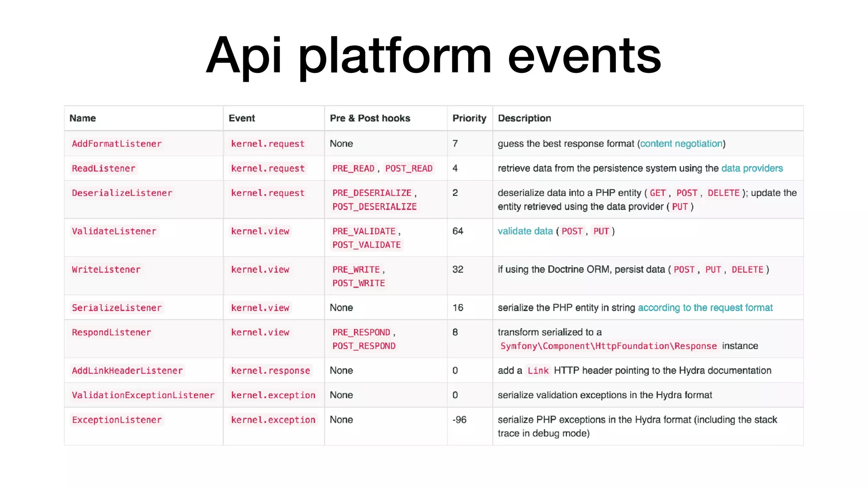Open the validate data link

(525, 231)
